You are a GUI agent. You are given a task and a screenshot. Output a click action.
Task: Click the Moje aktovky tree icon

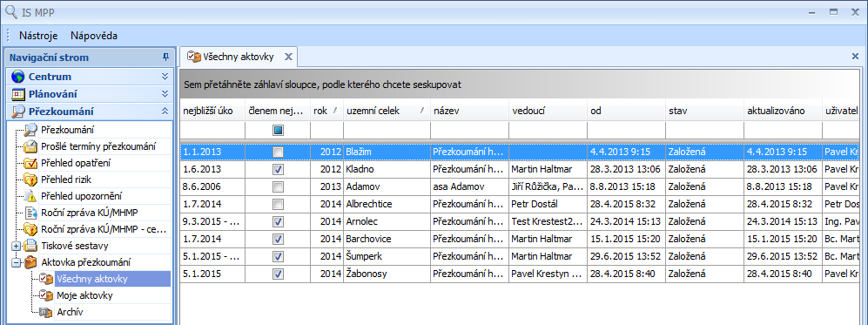(46, 295)
